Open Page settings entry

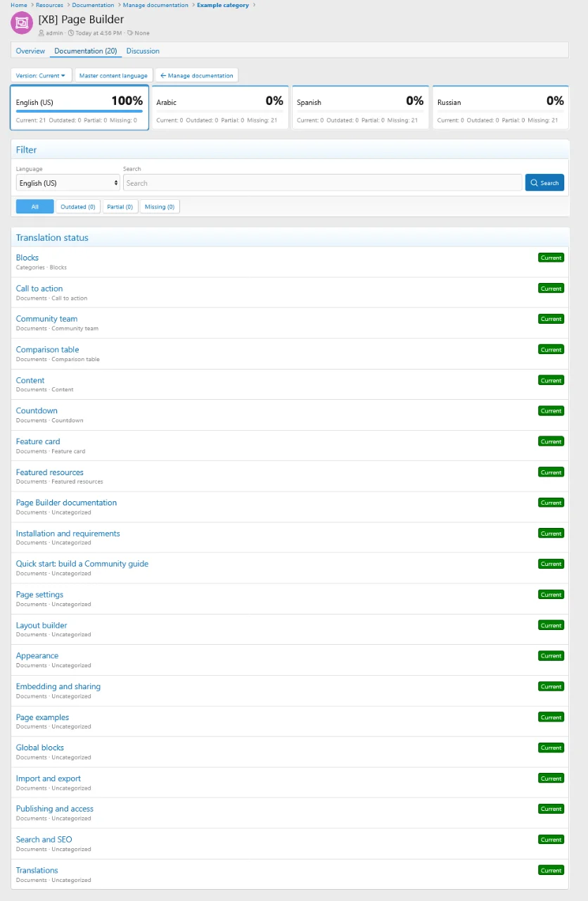[39, 595]
